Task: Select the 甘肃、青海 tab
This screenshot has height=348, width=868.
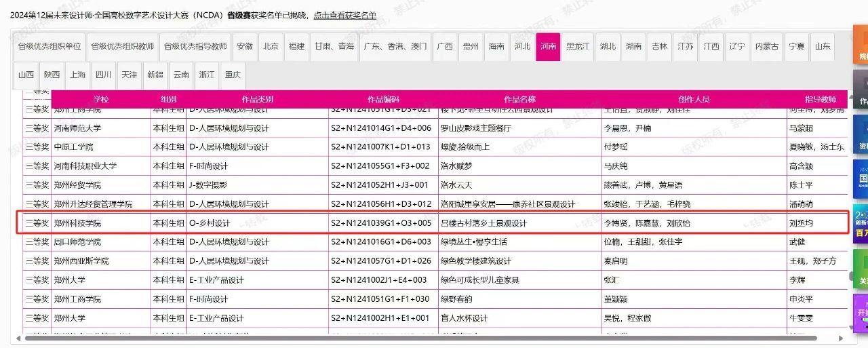Action: pyautogui.click(x=334, y=47)
